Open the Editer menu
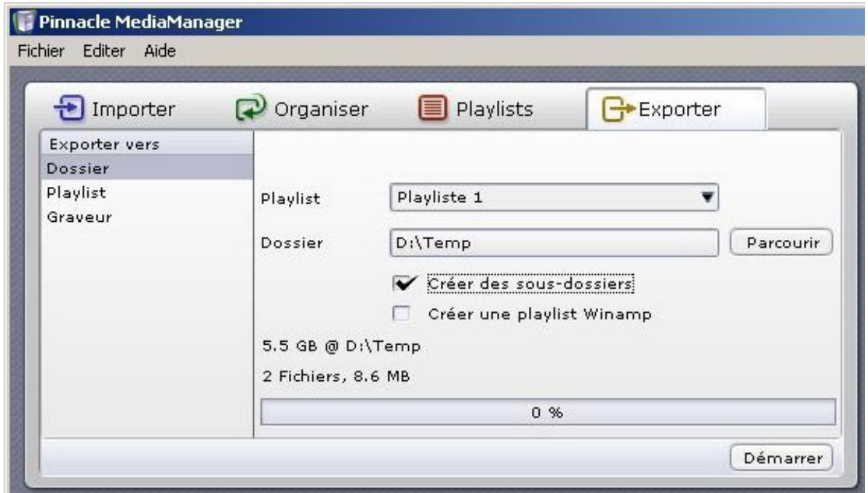 103,51
